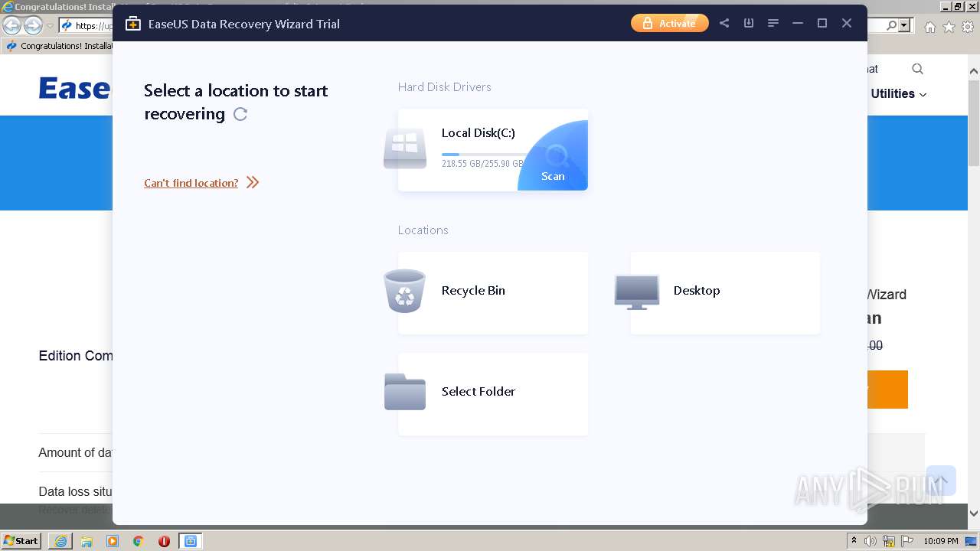Go forward in Internet Explorer
Image resolution: width=980 pixels, height=551 pixels.
click(x=33, y=25)
